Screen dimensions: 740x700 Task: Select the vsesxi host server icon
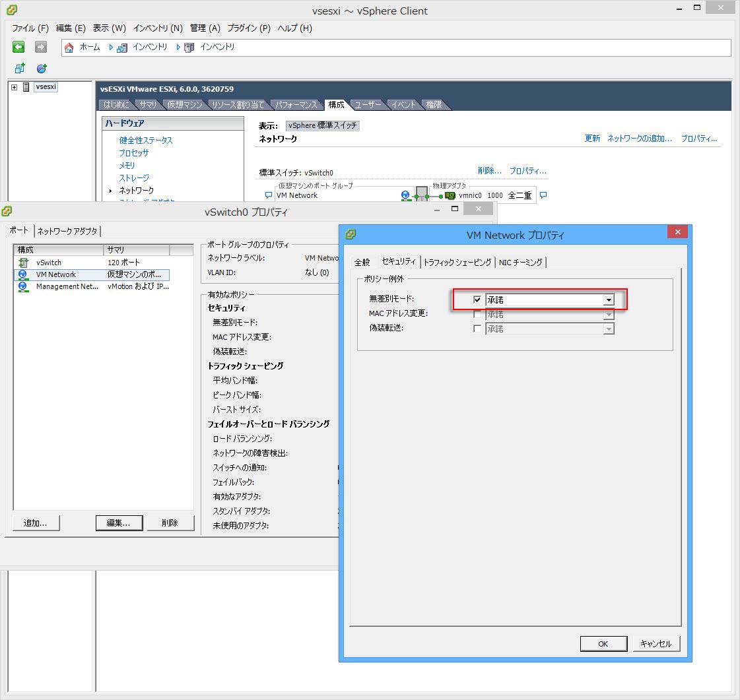[26, 87]
